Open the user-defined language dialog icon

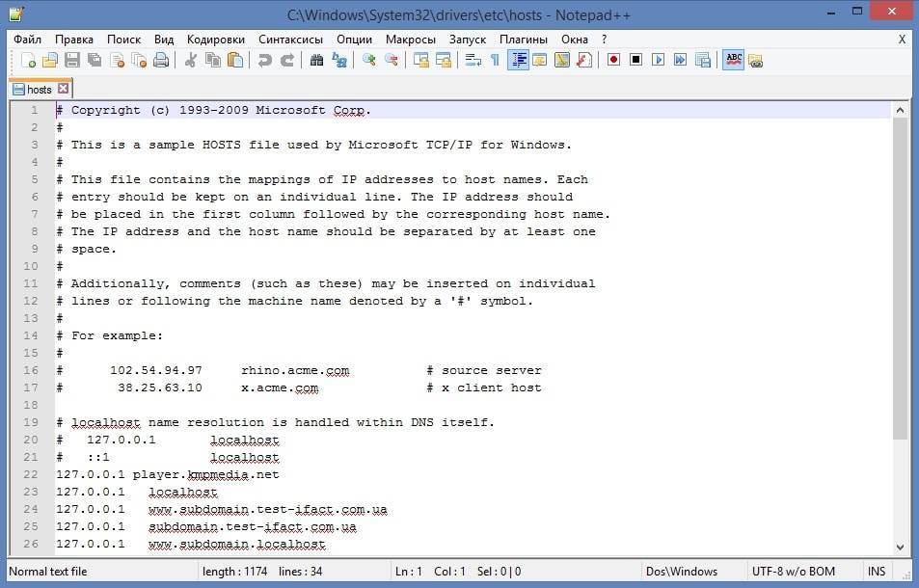pyautogui.click(x=539, y=60)
